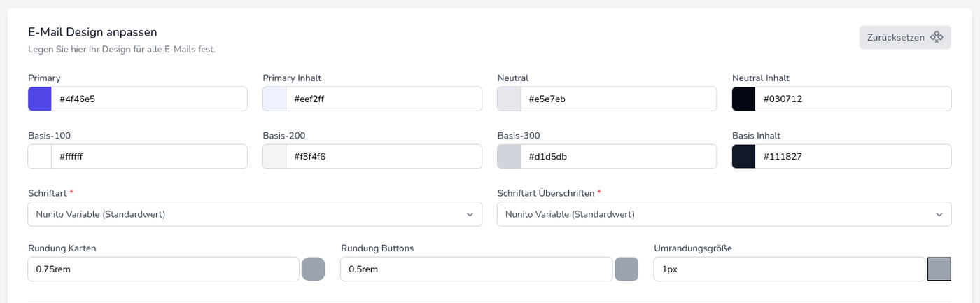Click the Rundung Buttons preview square

pyautogui.click(x=626, y=269)
